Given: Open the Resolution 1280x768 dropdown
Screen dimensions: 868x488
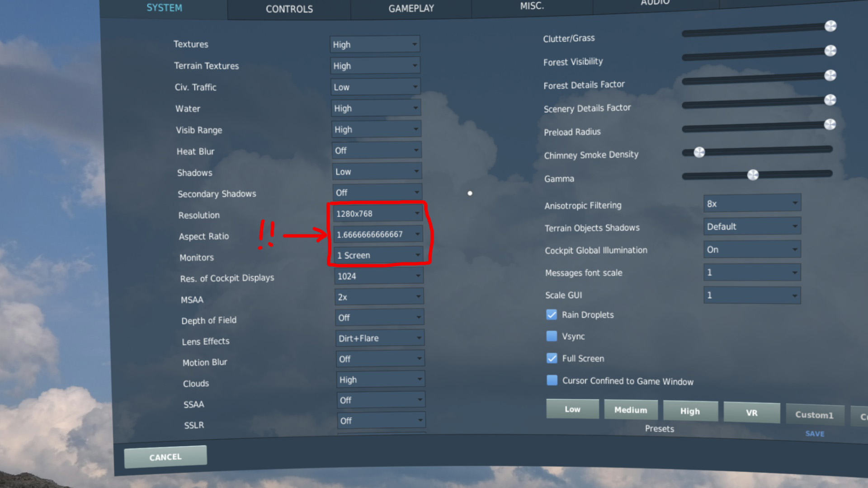Looking at the screenshot, I should click(x=377, y=213).
